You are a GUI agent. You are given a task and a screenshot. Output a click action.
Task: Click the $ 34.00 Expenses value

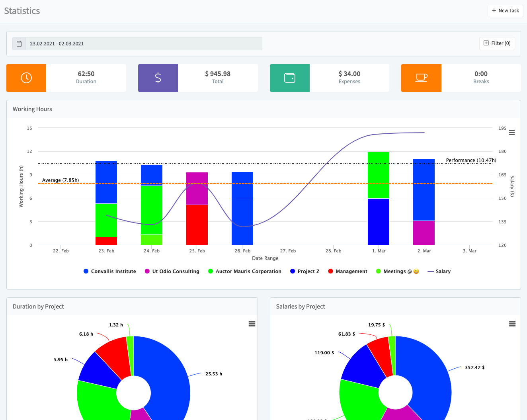pyautogui.click(x=349, y=74)
